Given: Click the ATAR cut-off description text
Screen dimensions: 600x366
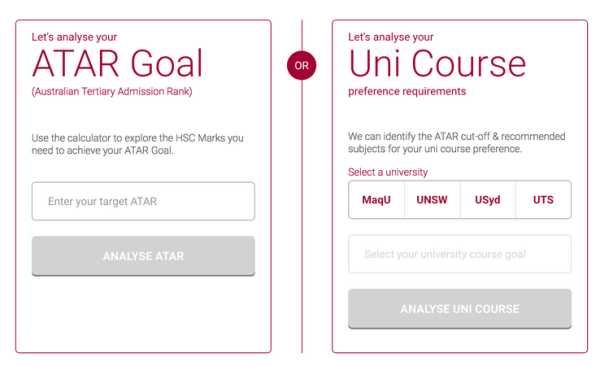Looking at the screenshot, I should point(457,142).
